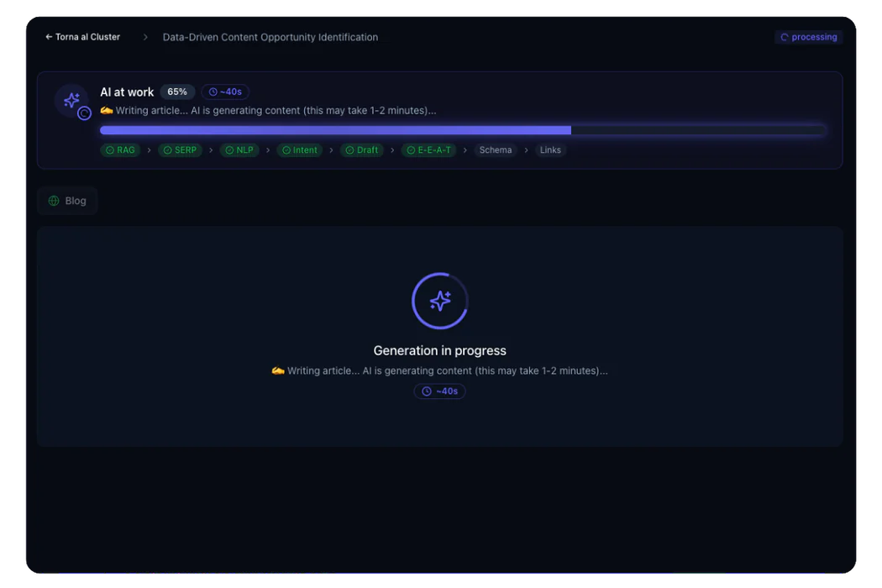Click the spinner badge on the AI avatar
882x588 pixels.
point(84,113)
